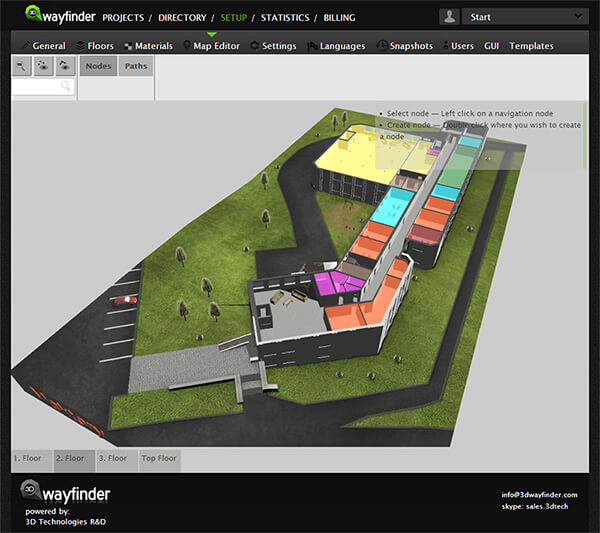Click the 3D Wayfinder logo in header
The width and height of the screenshot is (600, 533).
[x=60, y=15]
